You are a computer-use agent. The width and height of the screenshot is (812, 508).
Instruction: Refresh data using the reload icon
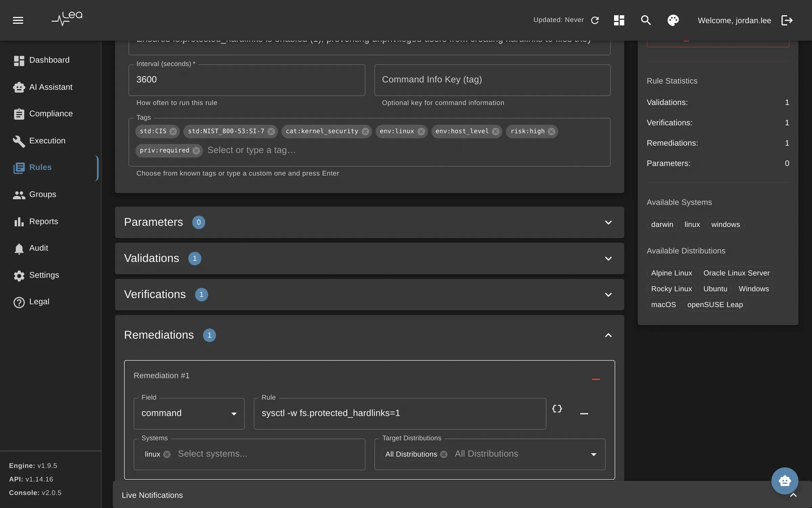(595, 20)
